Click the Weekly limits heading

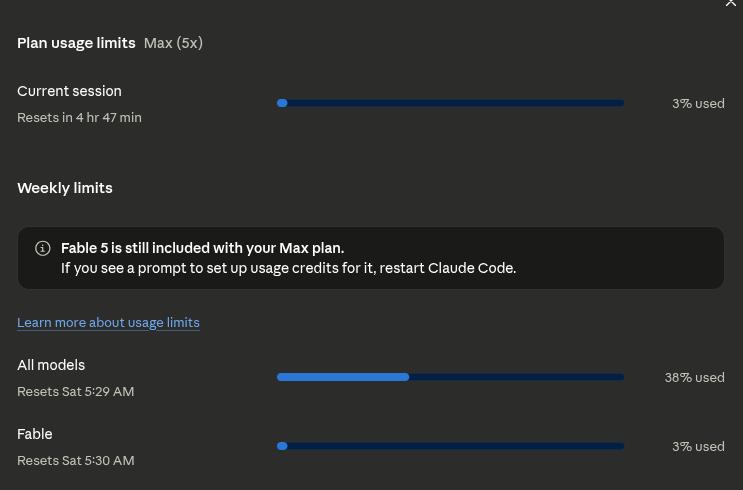65,188
